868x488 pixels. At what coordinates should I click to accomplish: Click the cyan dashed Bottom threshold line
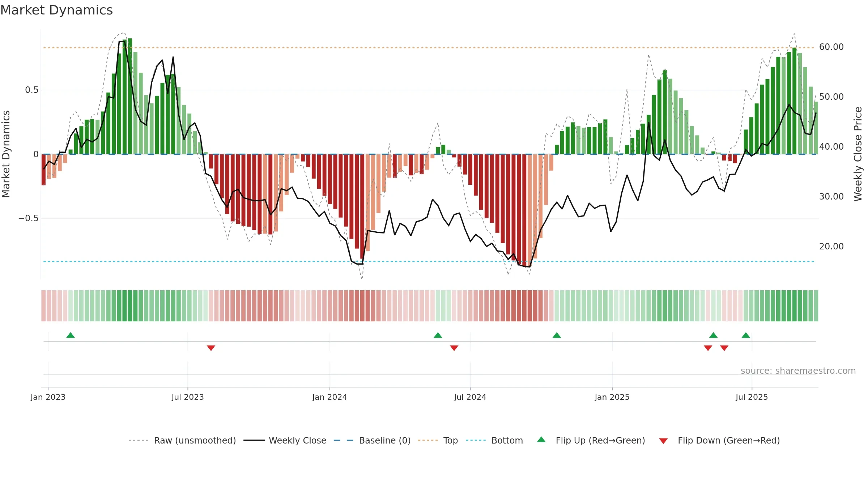point(429,261)
